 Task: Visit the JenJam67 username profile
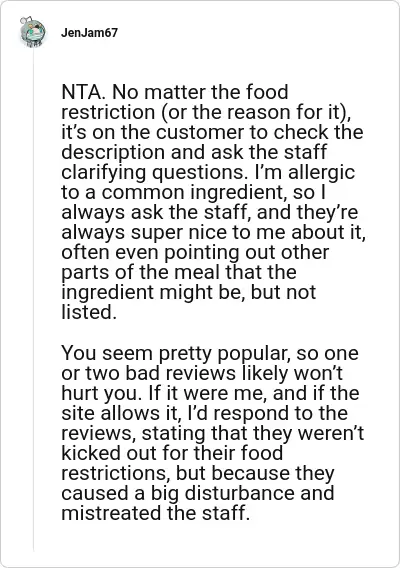pyautogui.click(x=89, y=33)
